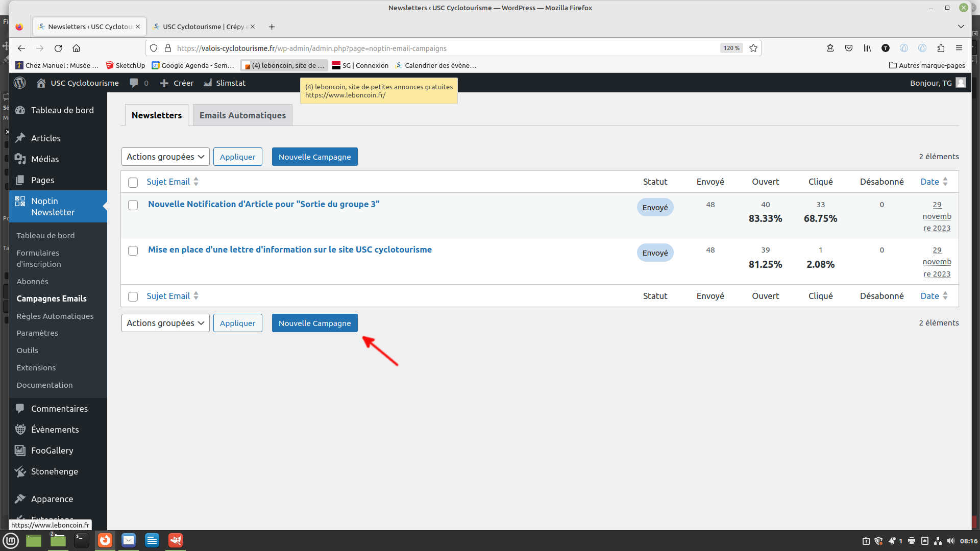Open the top Actions groupées dropdown
The height and width of the screenshot is (551, 980).
[165, 157]
